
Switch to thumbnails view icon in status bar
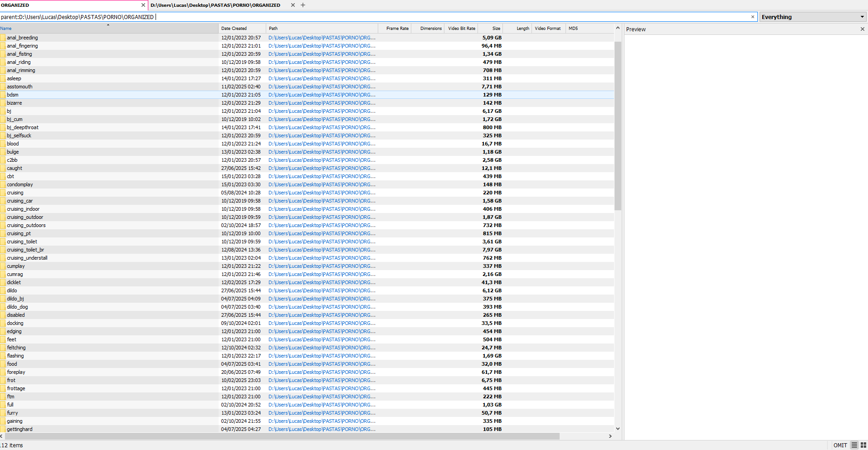[863, 445]
